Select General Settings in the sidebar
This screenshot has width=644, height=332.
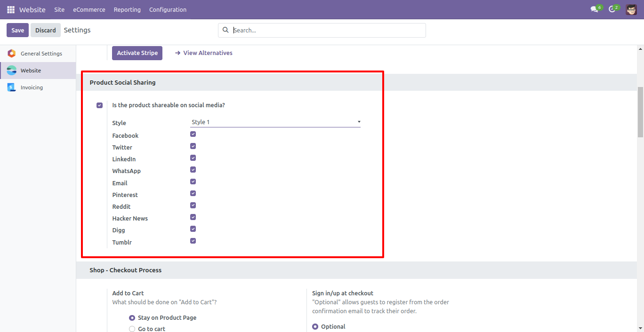click(x=38, y=54)
